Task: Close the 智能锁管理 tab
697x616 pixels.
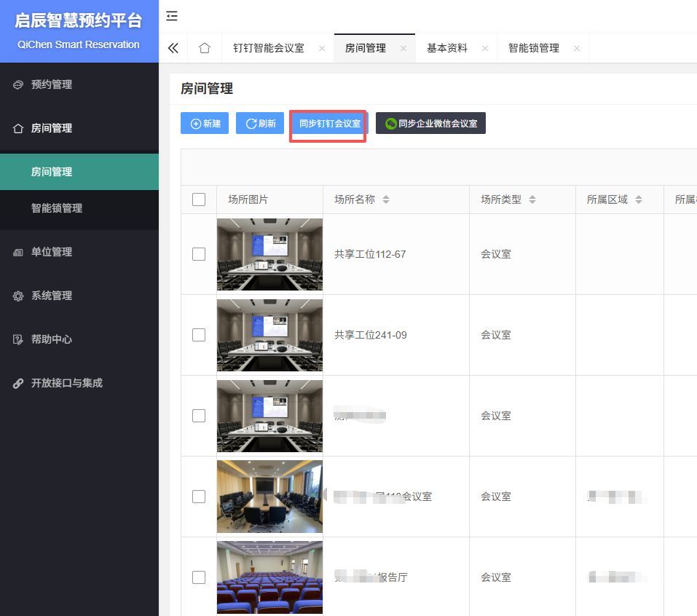Action: 577,49
